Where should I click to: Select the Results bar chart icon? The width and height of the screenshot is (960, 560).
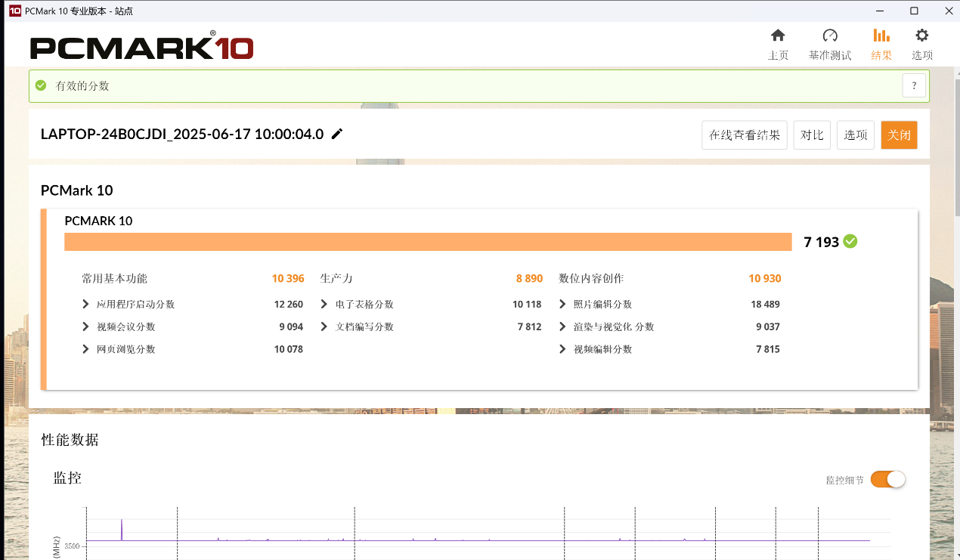click(881, 36)
